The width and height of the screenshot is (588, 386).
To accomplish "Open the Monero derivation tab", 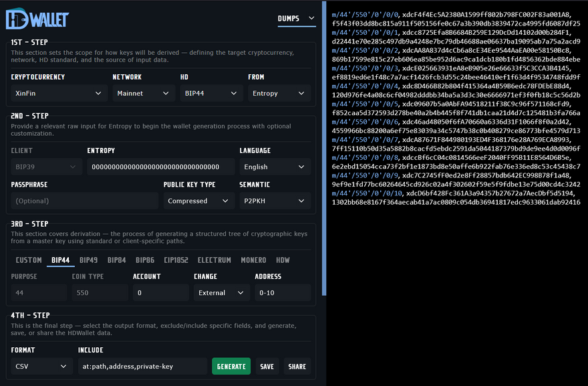I will (x=253, y=260).
